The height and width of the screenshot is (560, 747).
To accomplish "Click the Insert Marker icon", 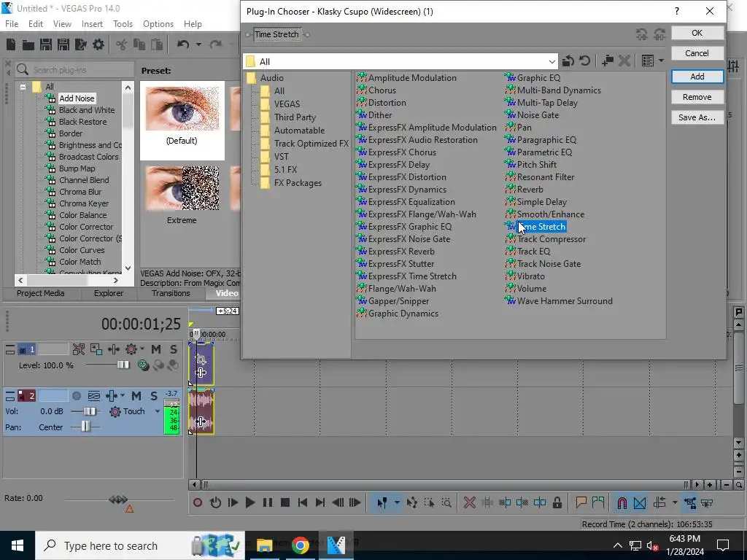I will click(581, 502).
